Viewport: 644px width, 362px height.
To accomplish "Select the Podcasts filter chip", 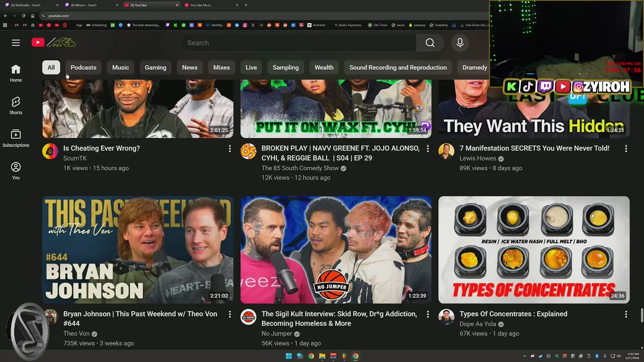I will coord(84,67).
